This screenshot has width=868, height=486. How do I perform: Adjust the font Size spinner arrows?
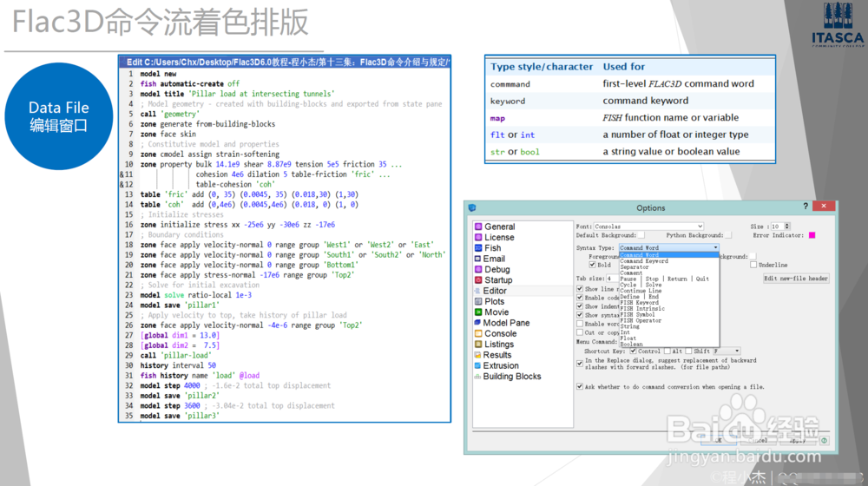tap(787, 227)
